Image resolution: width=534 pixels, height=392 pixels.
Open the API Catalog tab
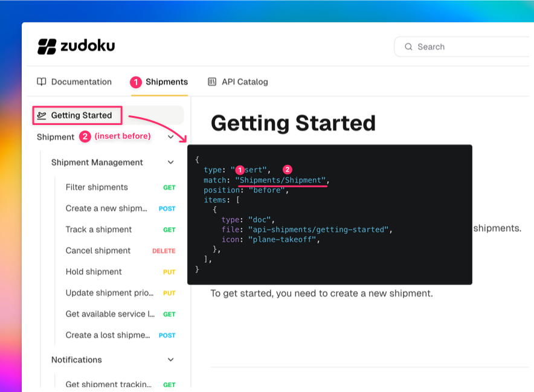tap(244, 82)
